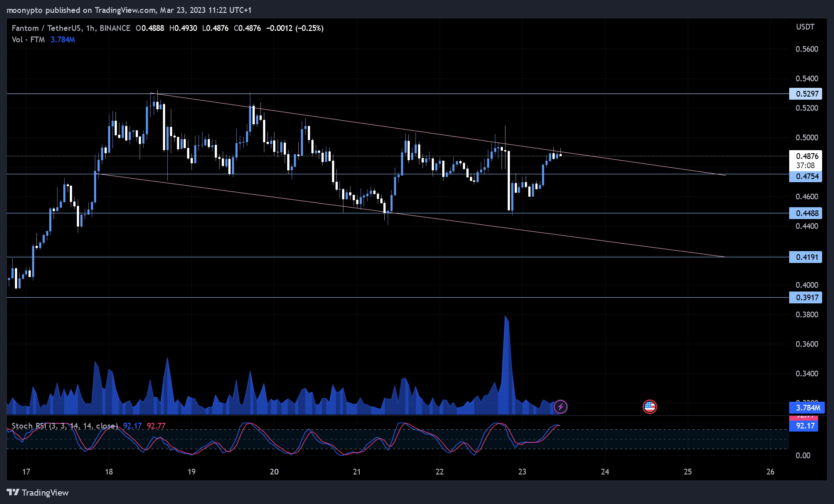Image resolution: width=834 pixels, height=504 pixels.
Task: Click the Vol · FTM indicator legend
Action: click(28, 40)
